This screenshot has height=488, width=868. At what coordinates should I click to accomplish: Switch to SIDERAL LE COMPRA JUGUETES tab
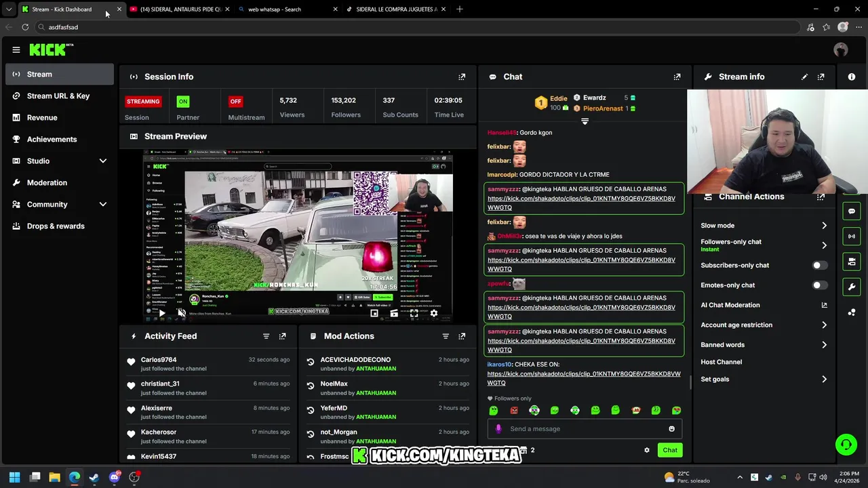[x=395, y=9]
